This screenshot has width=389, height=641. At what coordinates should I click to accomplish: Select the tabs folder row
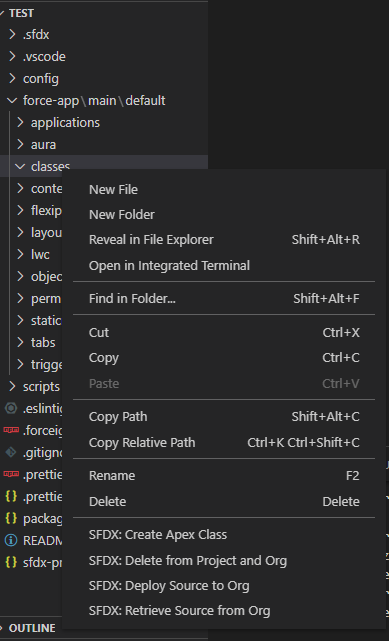[x=31, y=342]
